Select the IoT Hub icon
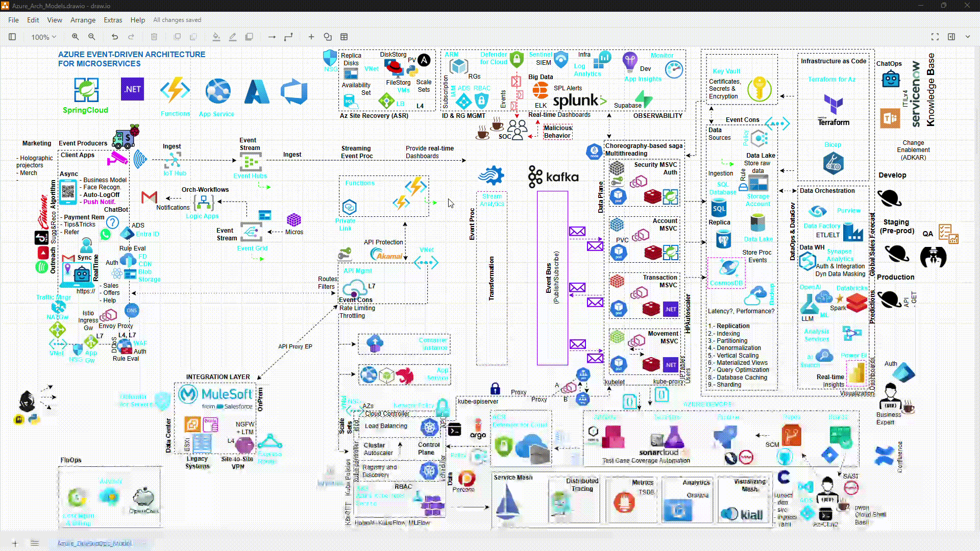980x551 pixels. coord(173,160)
